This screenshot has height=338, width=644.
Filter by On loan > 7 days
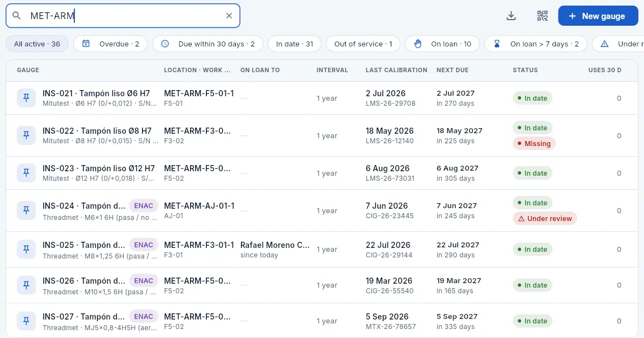coord(536,44)
